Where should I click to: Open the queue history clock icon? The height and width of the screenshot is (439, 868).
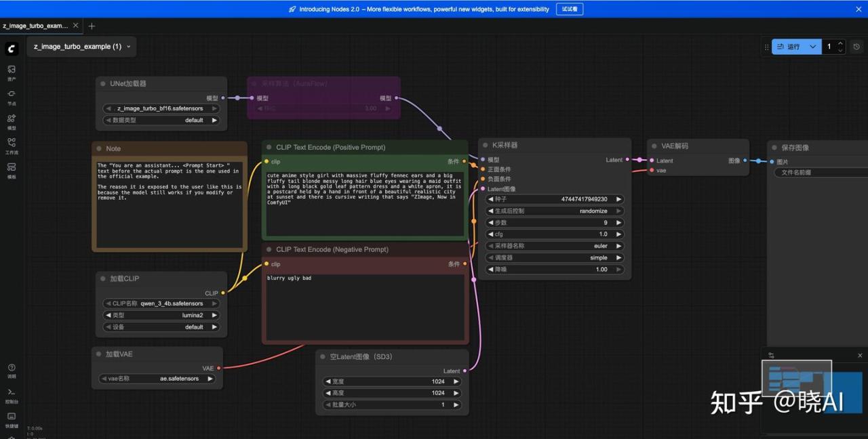856,47
